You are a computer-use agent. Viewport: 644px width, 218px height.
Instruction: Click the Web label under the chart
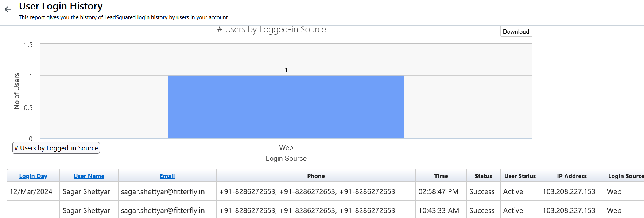[x=286, y=148]
